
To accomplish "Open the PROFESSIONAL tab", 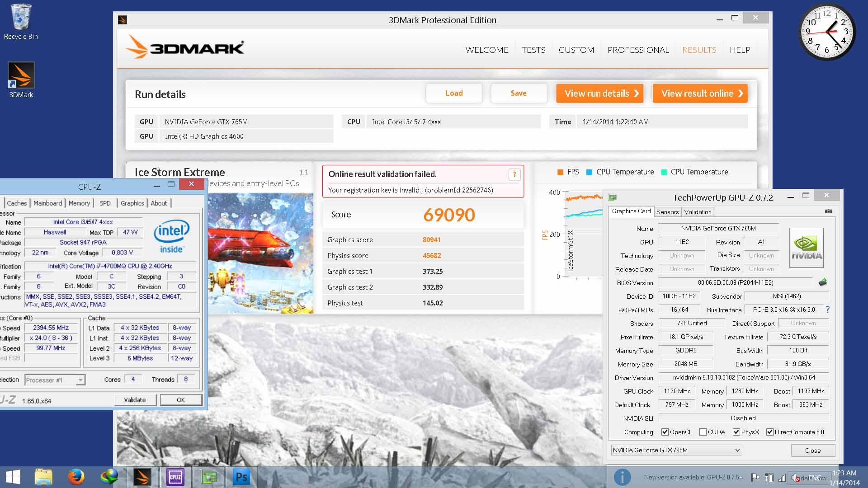I will point(638,50).
